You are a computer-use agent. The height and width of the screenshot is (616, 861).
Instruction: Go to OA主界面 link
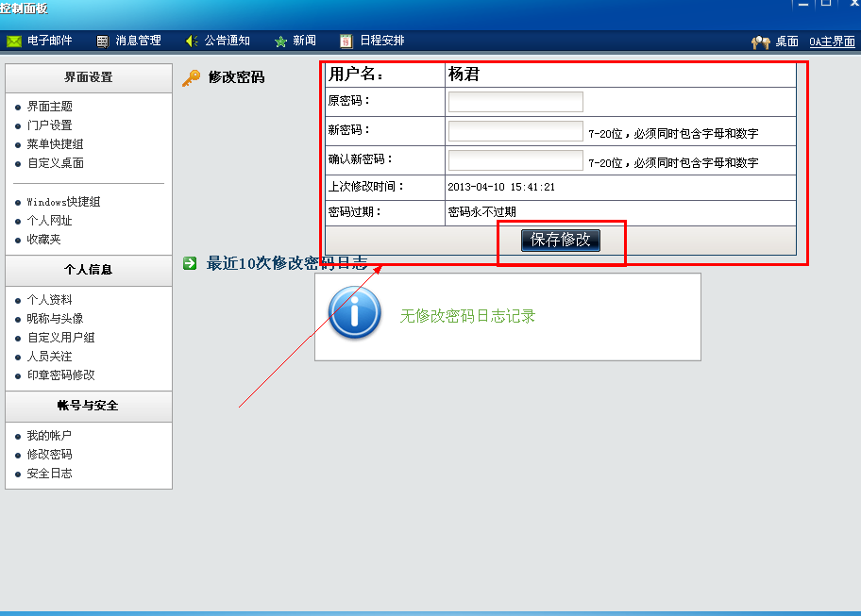832,42
